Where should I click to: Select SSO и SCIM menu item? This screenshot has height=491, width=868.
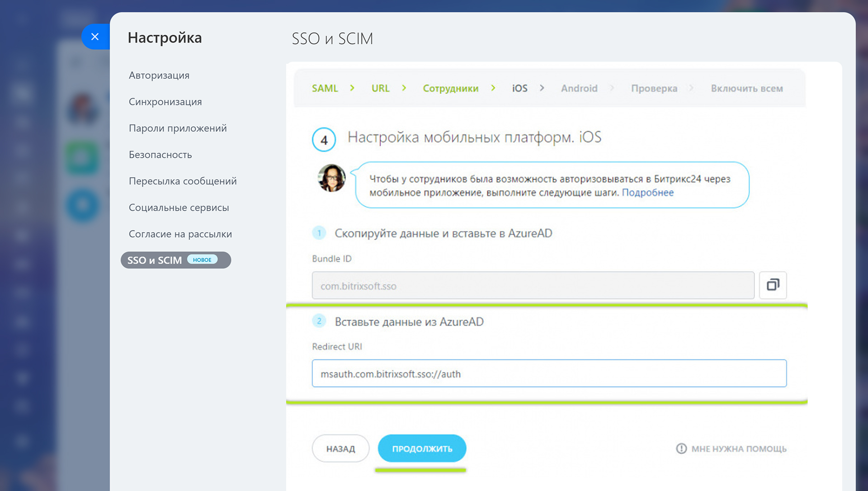click(176, 260)
